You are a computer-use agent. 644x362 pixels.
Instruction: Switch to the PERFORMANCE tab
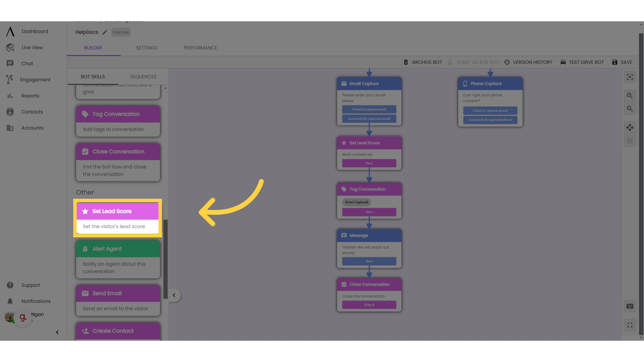tap(200, 48)
